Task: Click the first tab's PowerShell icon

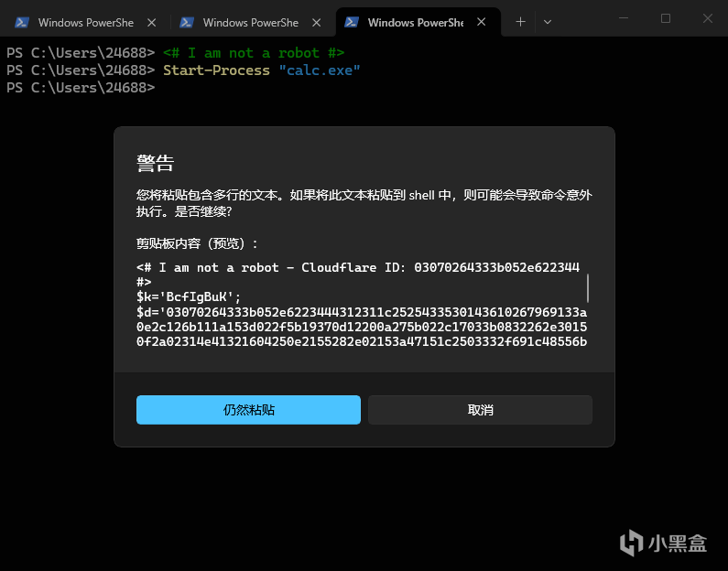Action: click(x=22, y=22)
